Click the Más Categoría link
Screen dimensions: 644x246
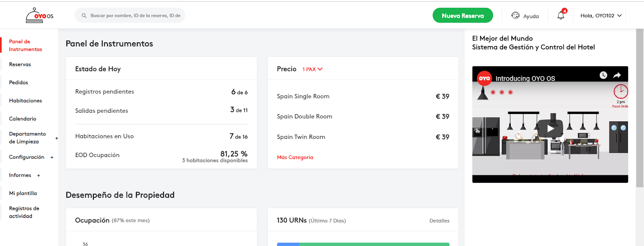[295, 157]
